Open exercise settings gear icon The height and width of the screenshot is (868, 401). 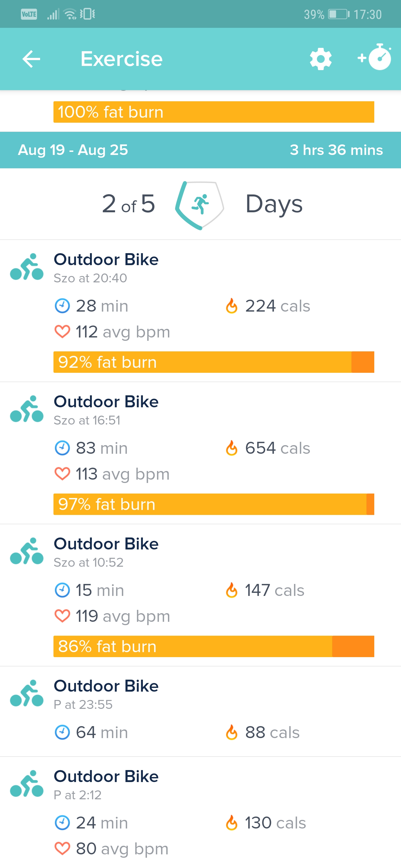[x=321, y=59]
